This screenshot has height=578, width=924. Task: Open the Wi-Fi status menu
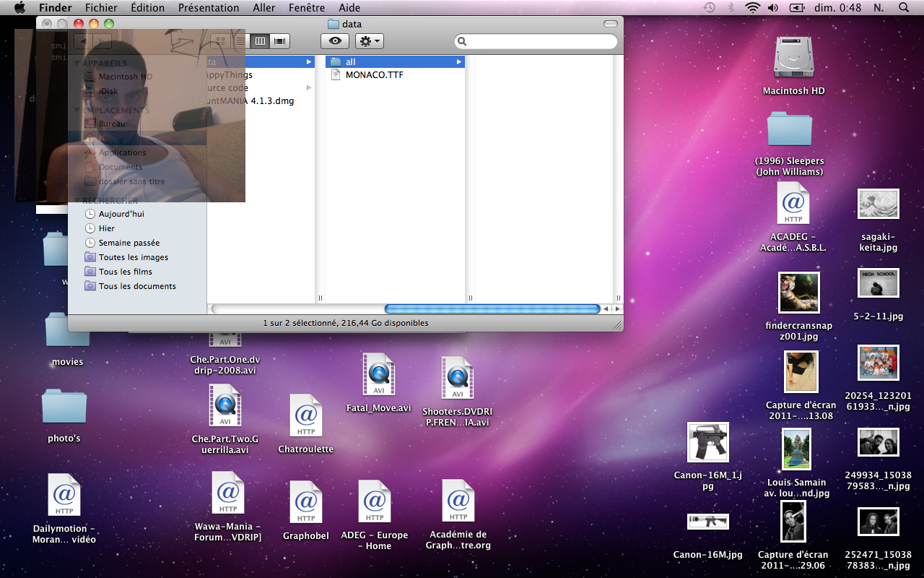coord(752,8)
